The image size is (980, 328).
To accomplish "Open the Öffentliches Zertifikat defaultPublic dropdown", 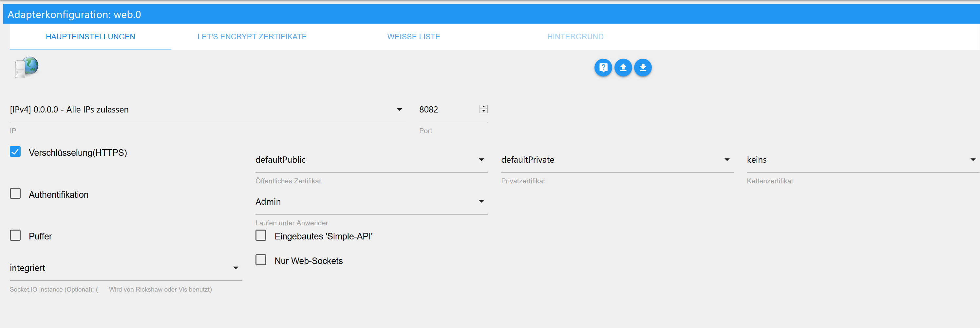I will [371, 160].
